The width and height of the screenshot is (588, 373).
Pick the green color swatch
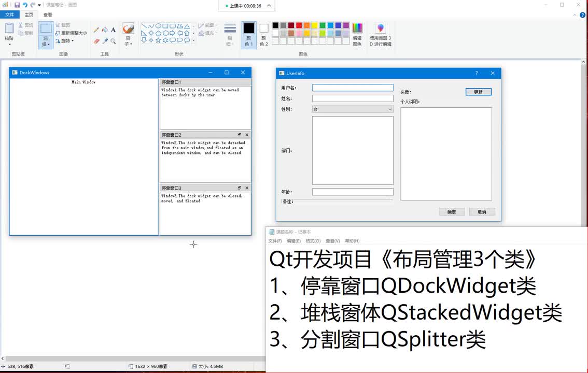323,25
